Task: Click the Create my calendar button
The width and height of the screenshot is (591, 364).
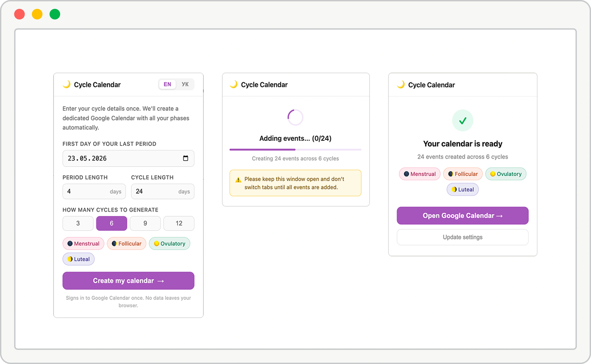Action: [128, 281]
